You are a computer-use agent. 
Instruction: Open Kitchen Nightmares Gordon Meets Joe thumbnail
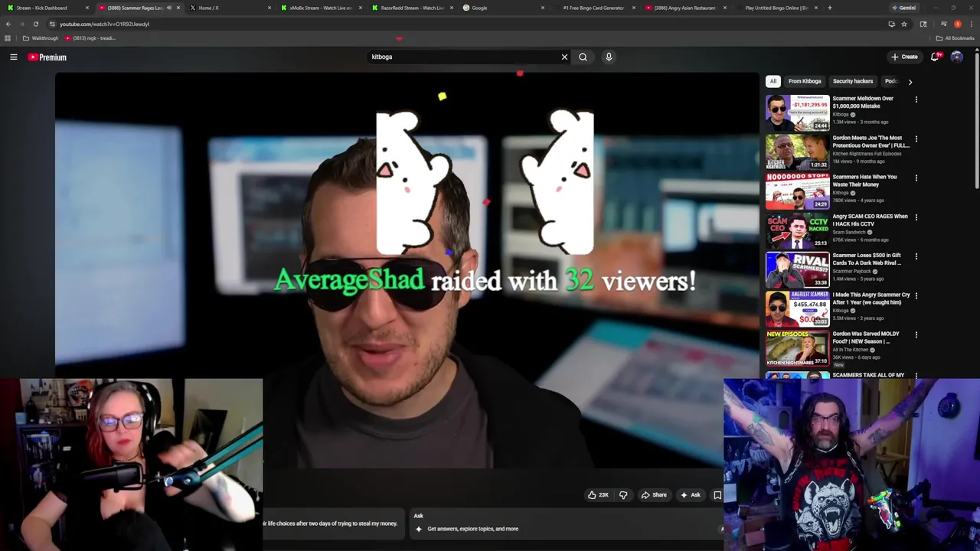coord(797,152)
